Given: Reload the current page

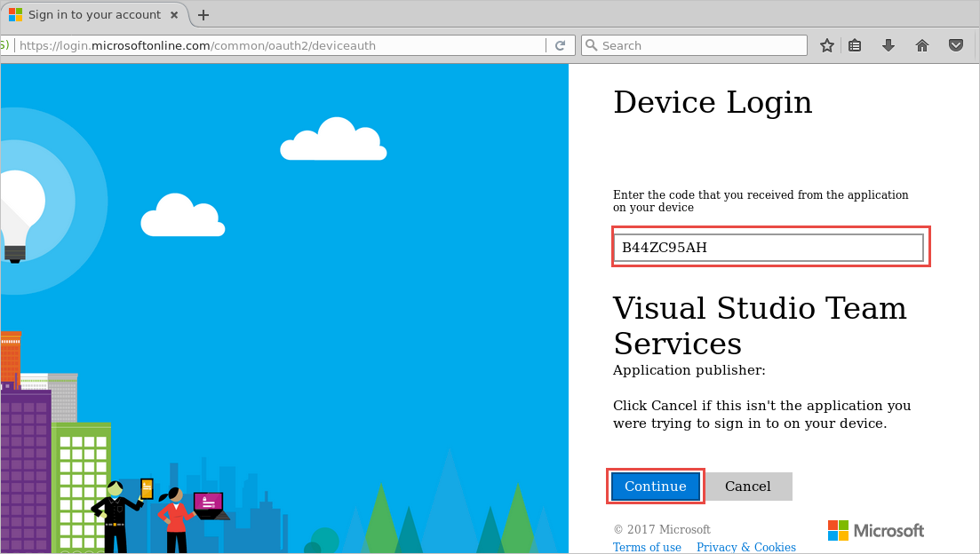Looking at the screenshot, I should click(561, 44).
